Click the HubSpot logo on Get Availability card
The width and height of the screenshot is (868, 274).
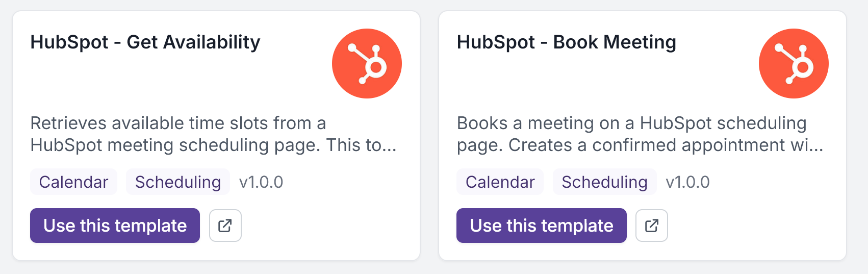click(x=367, y=63)
